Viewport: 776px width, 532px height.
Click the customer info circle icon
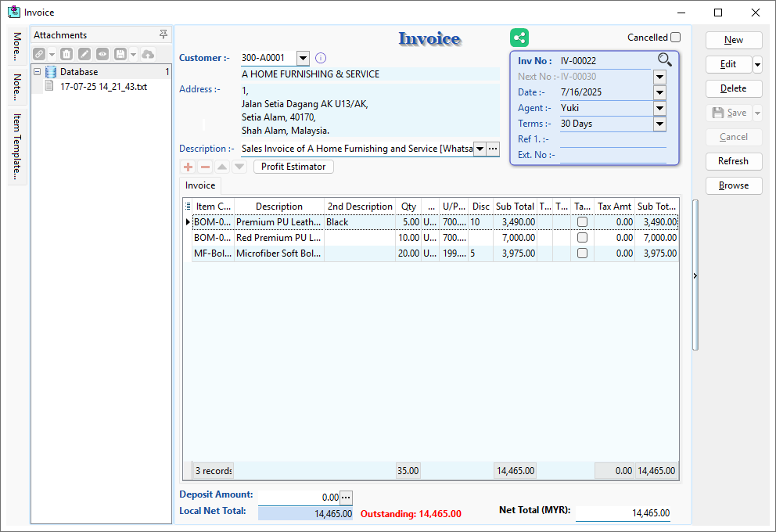(321, 58)
